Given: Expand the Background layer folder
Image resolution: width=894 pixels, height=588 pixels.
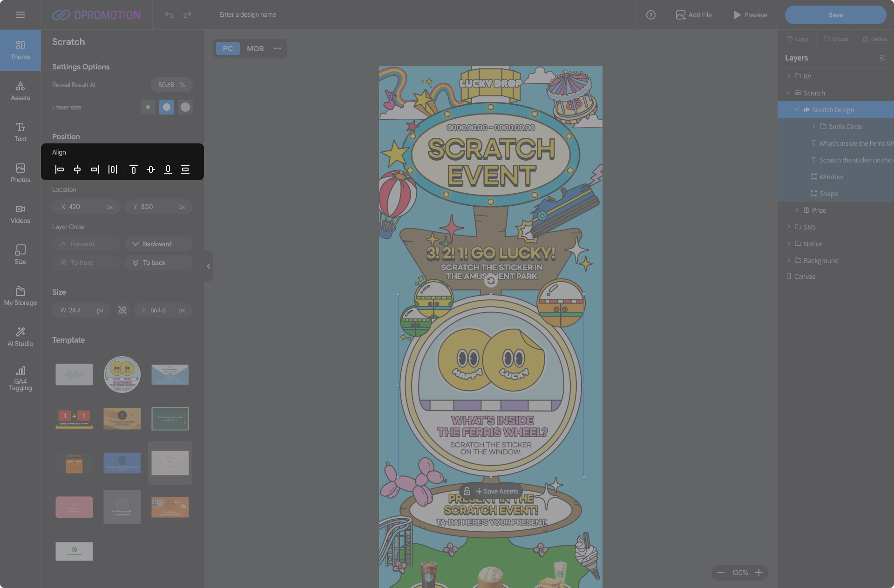Looking at the screenshot, I should click(x=789, y=260).
